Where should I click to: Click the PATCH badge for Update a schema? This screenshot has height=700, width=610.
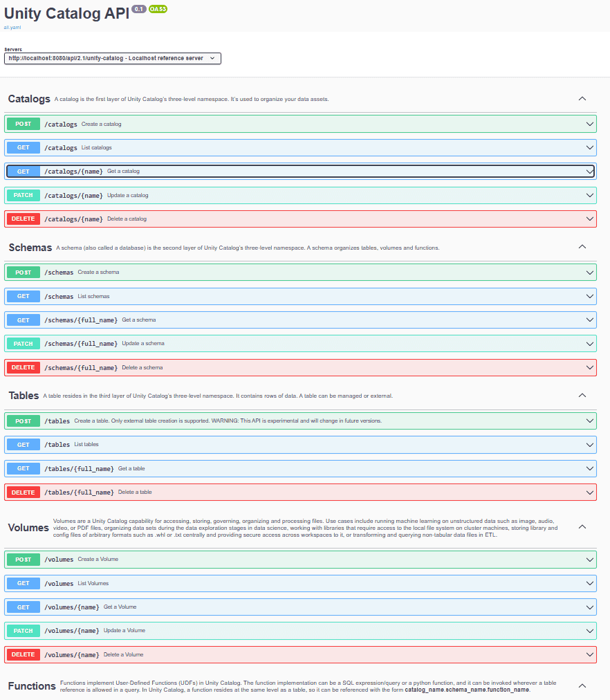point(24,343)
